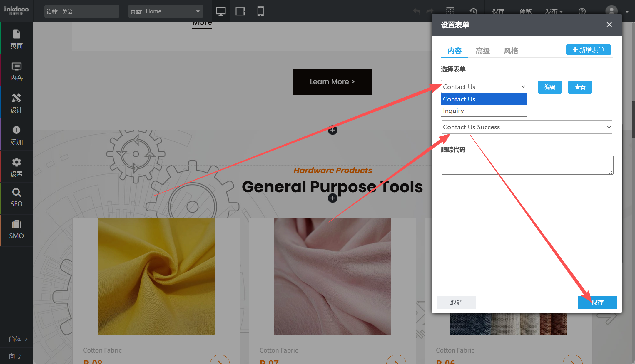
Task: Switch to tablet preview mode icon
Action: 240,11
